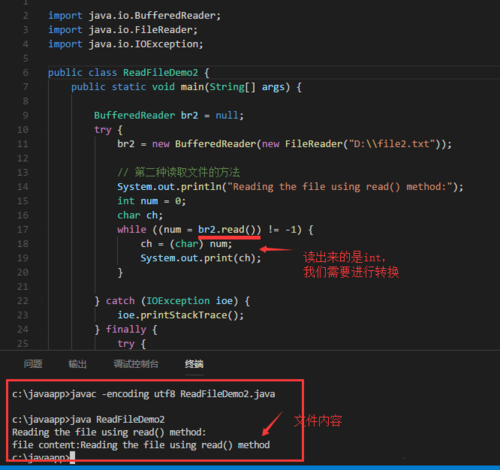Click the text 'import java.io.FileReader;'
Image resolution: width=500 pixels, height=470 pixels.
123,30
